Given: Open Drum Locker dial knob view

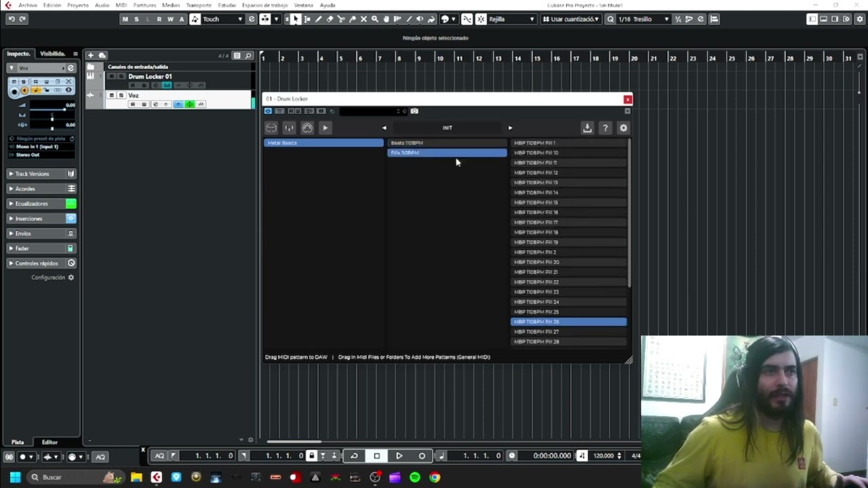Looking at the screenshot, I should pos(307,127).
